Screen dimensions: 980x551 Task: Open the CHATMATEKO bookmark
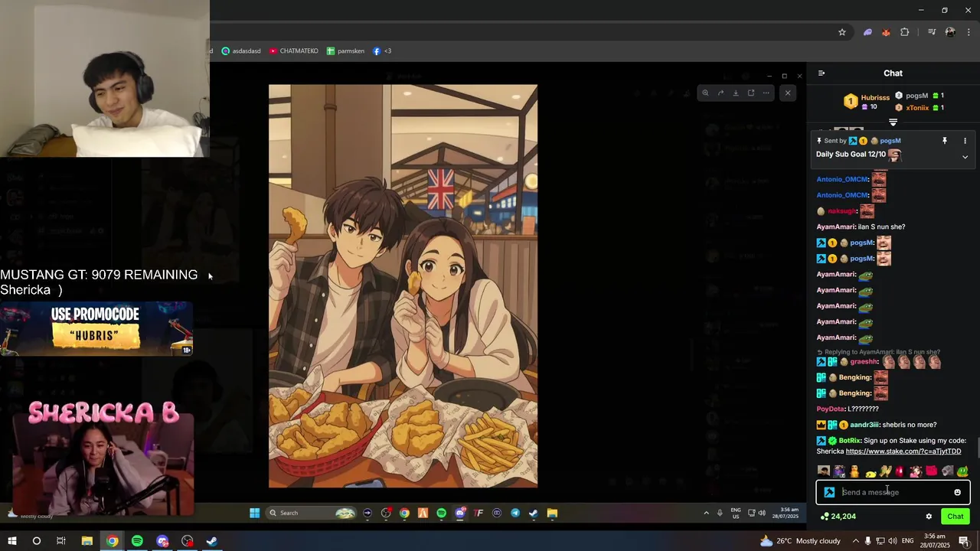[x=293, y=51]
